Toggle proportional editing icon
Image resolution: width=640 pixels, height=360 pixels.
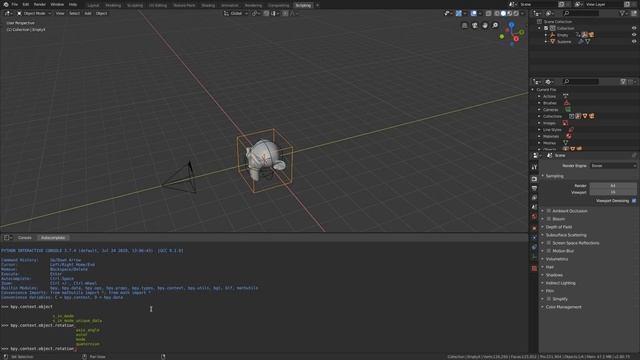tap(285, 13)
